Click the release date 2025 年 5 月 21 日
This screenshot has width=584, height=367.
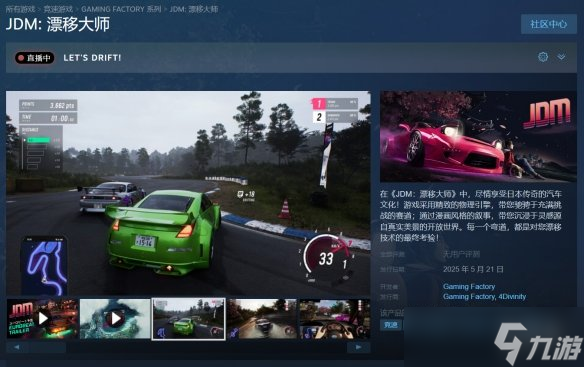click(473, 269)
